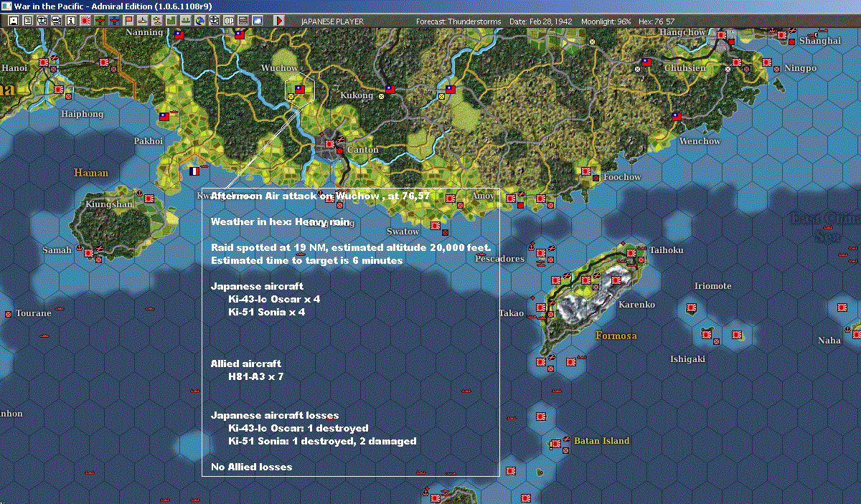Select the Japanese flag base at Hanoi

point(43,63)
